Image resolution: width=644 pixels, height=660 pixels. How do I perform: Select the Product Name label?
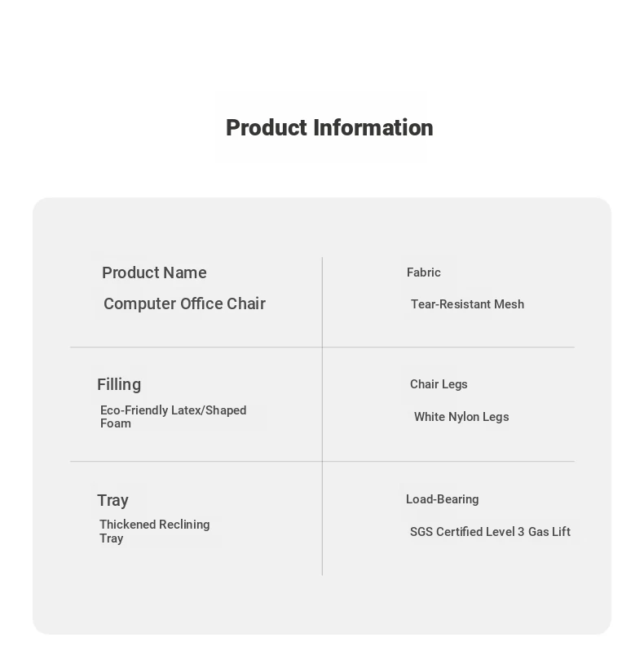(154, 272)
